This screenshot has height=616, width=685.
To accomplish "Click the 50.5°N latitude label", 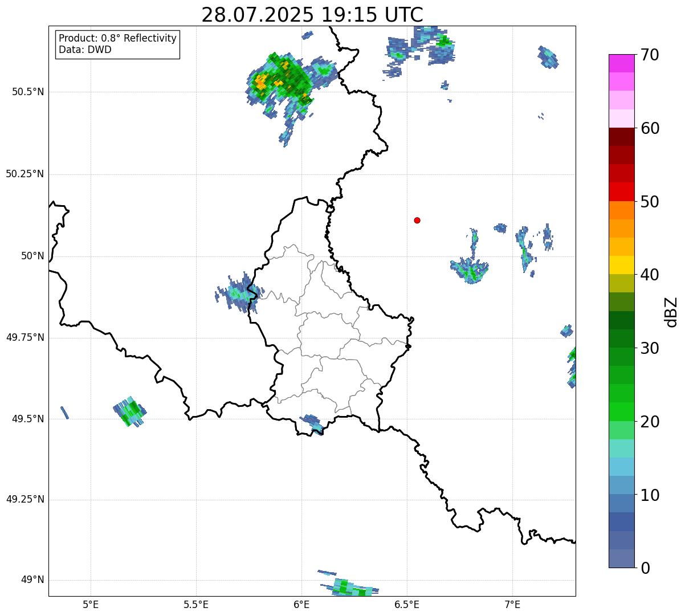I will coord(28,92).
